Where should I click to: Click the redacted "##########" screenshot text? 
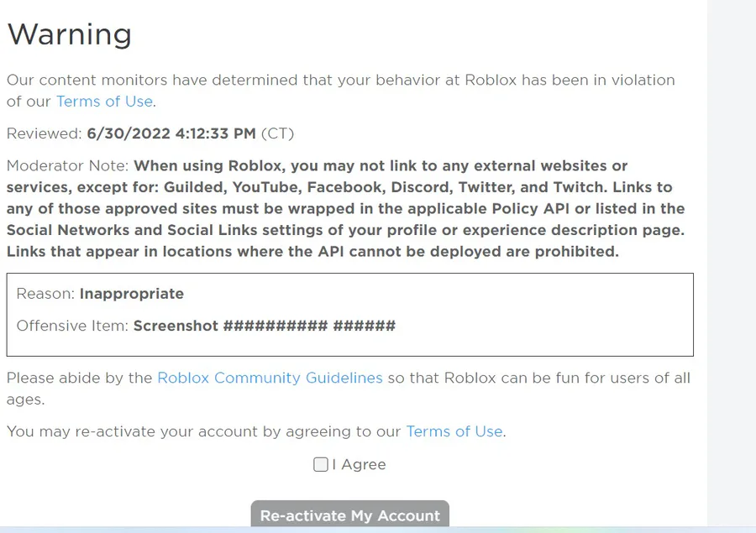[275, 326]
